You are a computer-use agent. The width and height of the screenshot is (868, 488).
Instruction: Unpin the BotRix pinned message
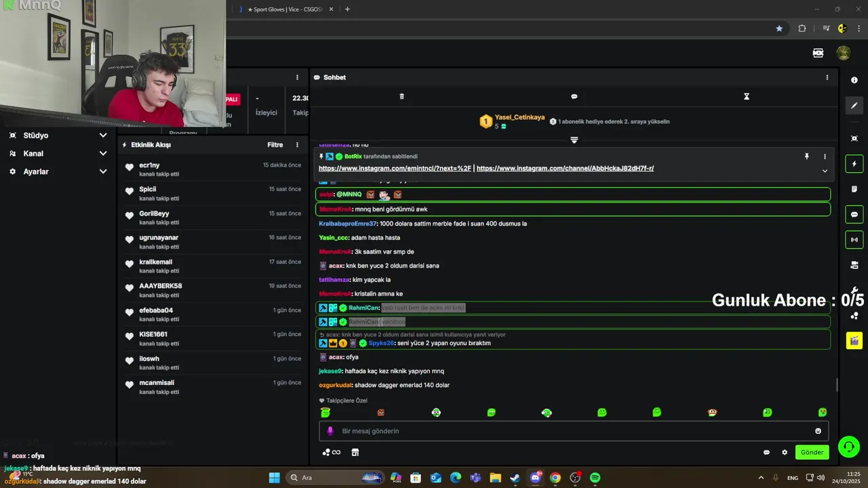tap(806, 157)
